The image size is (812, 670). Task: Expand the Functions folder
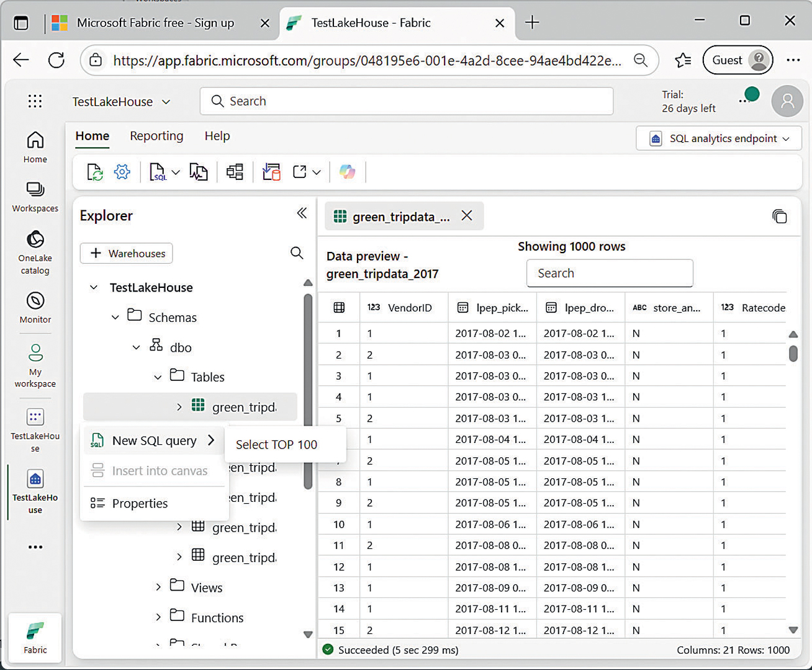[x=158, y=617]
